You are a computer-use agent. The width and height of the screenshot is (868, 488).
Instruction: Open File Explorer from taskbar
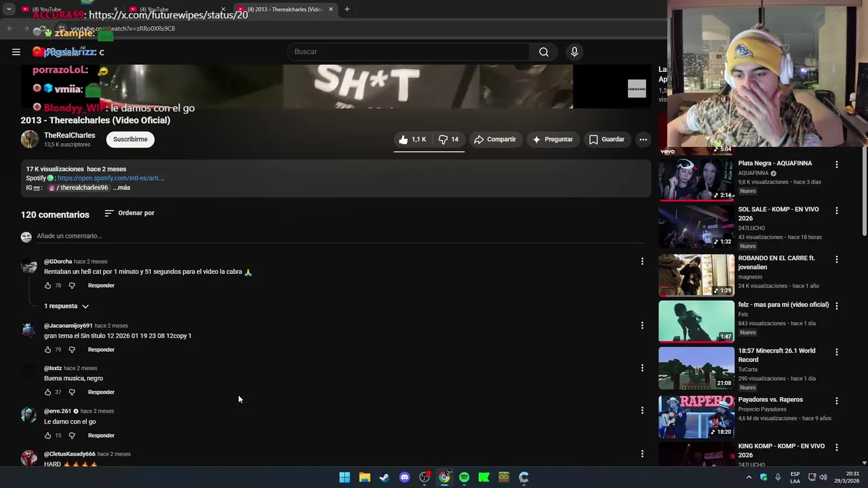[x=364, y=477]
